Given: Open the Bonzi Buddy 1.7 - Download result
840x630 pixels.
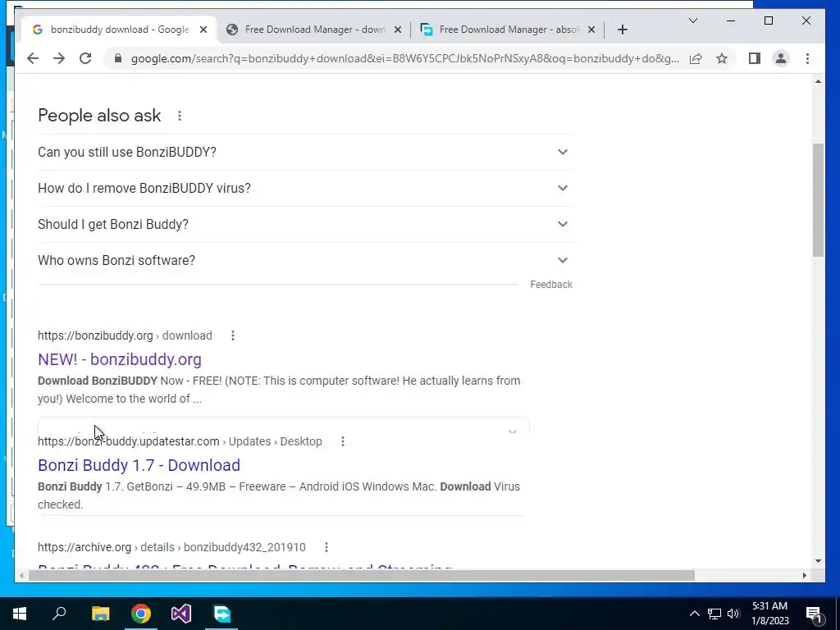Looking at the screenshot, I should click(139, 465).
